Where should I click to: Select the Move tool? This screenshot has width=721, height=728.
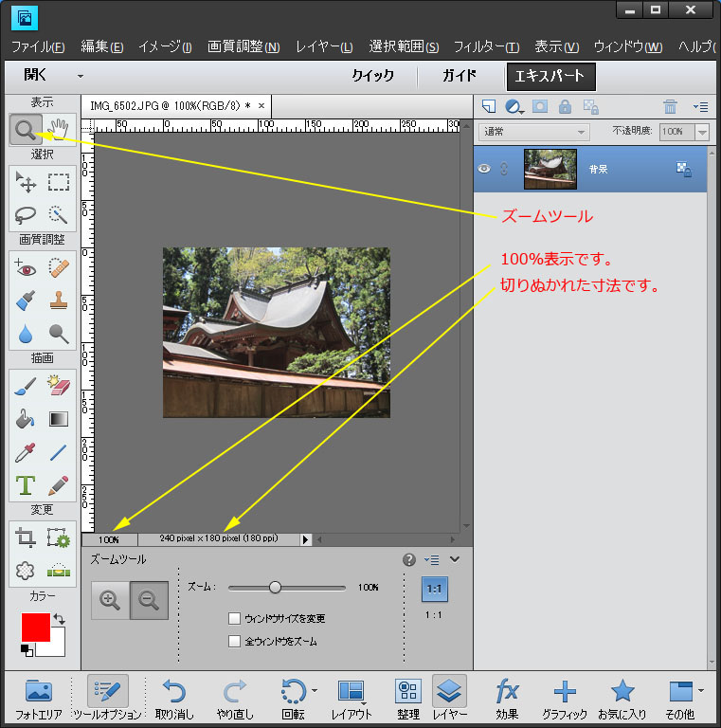(x=26, y=182)
